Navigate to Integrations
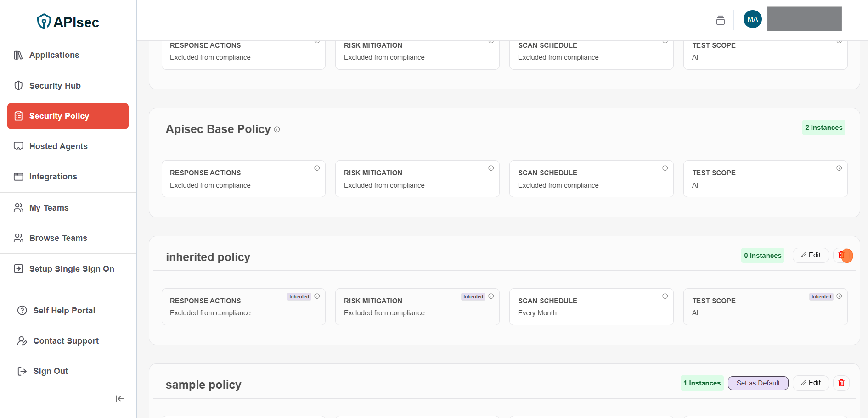 (x=53, y=177)
